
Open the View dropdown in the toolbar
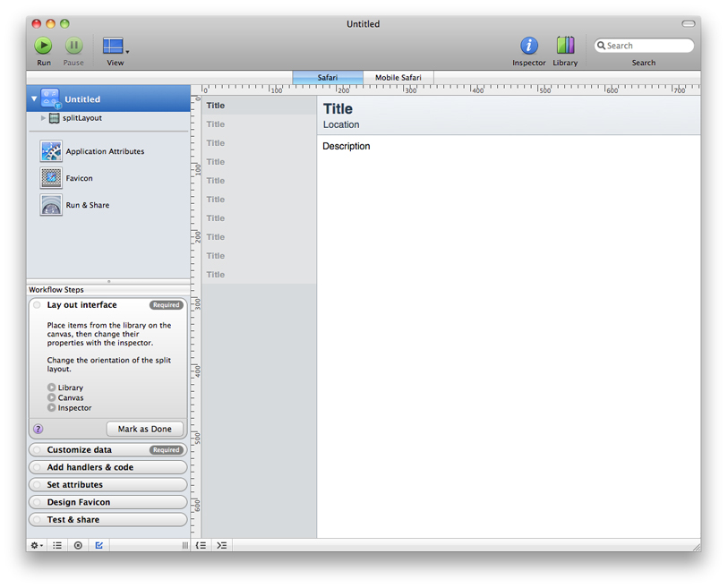tap(116, 47)
